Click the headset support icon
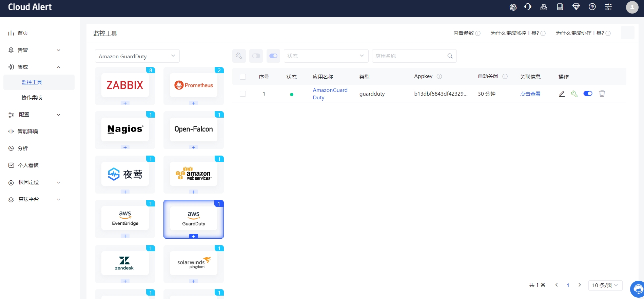 pos(528,7)
